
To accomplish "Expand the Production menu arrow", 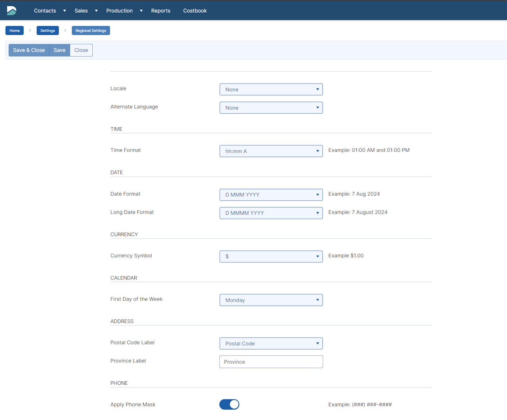I will pyautogui.click(x=141, y=11).
